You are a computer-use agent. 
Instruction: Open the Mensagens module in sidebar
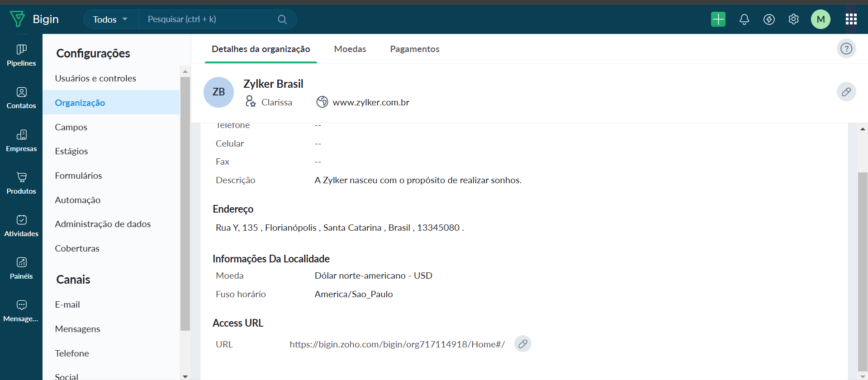click(21, 311)
